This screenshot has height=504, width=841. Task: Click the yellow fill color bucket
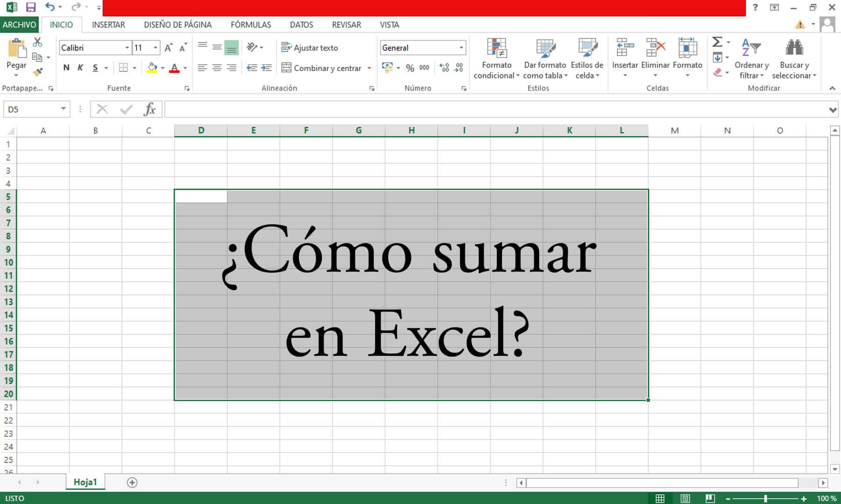coord(152,68)
